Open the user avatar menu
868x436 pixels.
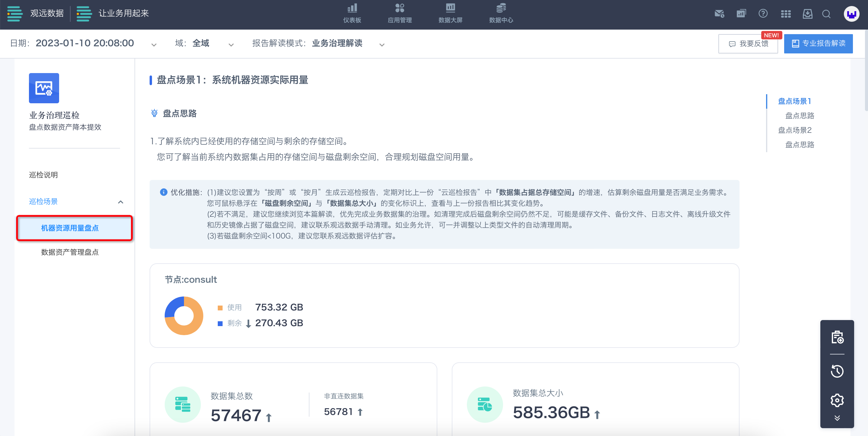click(x=851, y=14)
